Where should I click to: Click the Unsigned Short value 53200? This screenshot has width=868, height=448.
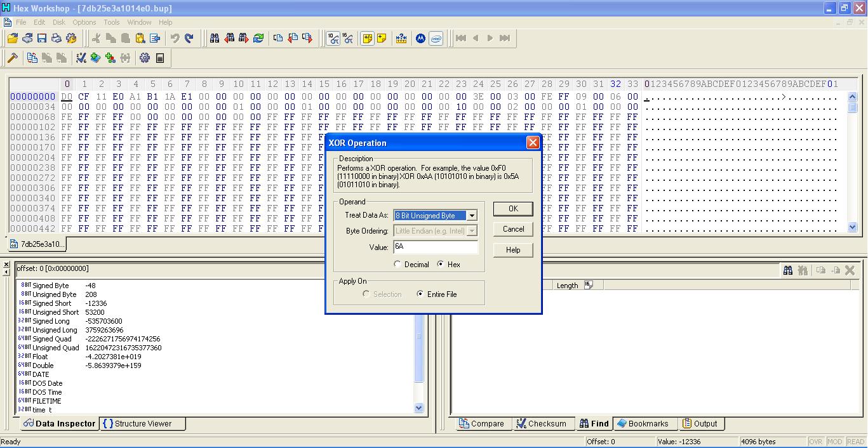tap(95, 312)
